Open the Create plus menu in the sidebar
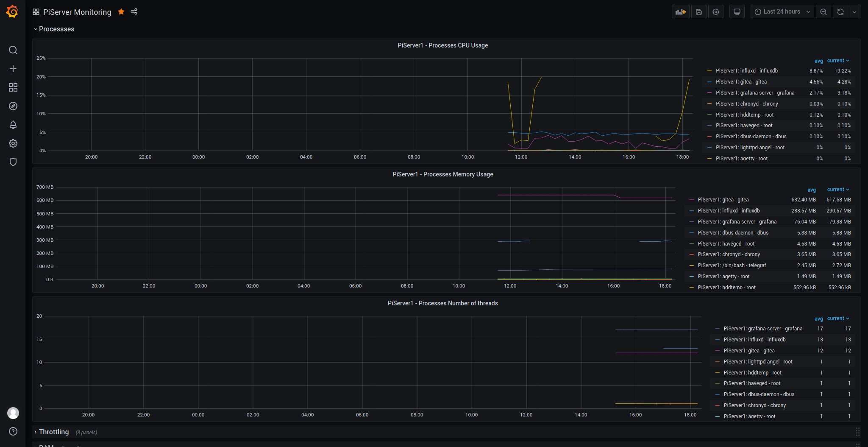 coord(13,69)
